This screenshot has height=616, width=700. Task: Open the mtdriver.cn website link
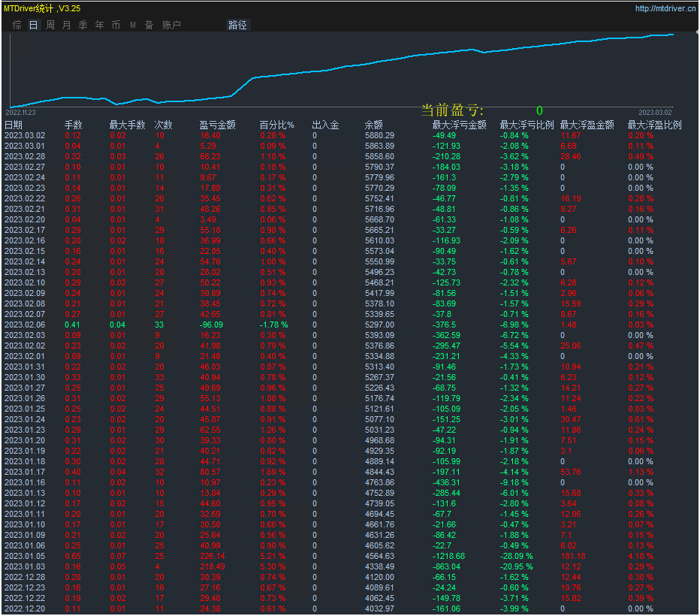[665, 9]
